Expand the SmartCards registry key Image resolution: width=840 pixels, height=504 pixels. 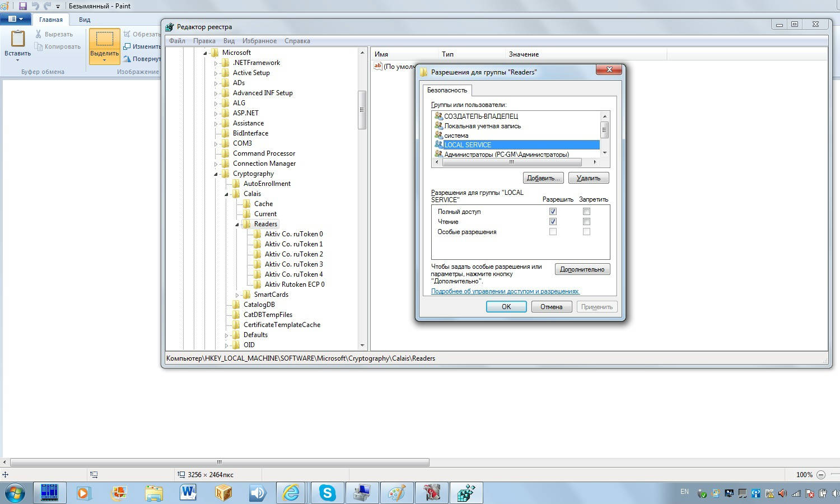[237, 295]
